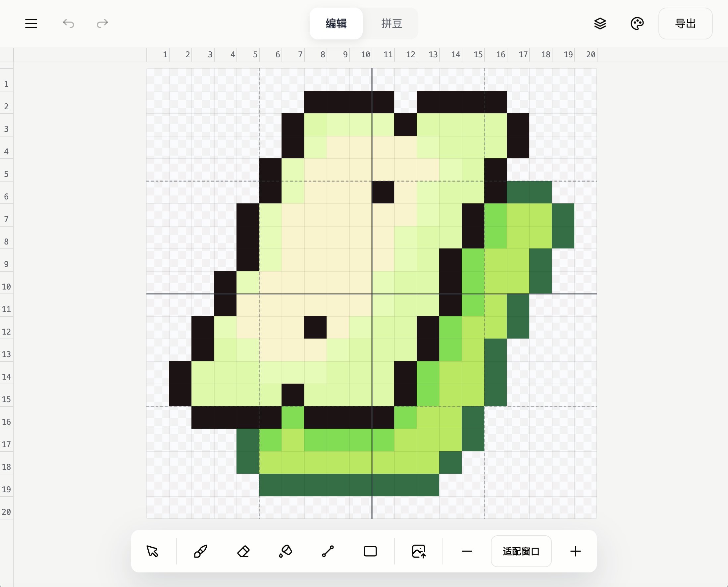The width and height of the screenshot is (728, 587).
Task: Click column 20 in the top ruler
Action: [x=586, y=55]
